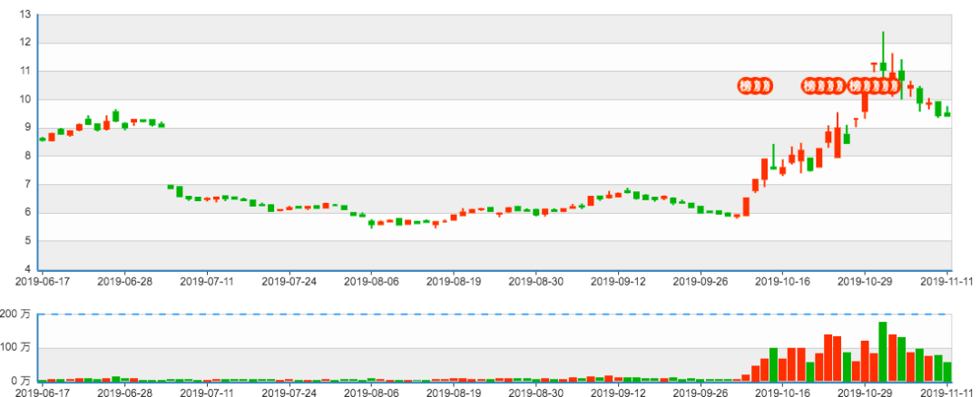This screenshot has width=980, height=397.
Task: Click the first 榜 marker in the rightmost group
Action: 855,85
